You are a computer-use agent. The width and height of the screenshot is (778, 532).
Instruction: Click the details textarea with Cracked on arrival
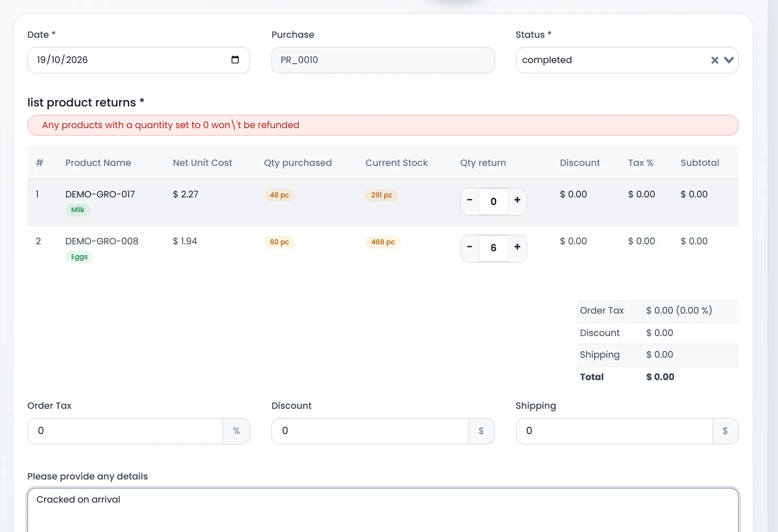[x=383, y=510]
